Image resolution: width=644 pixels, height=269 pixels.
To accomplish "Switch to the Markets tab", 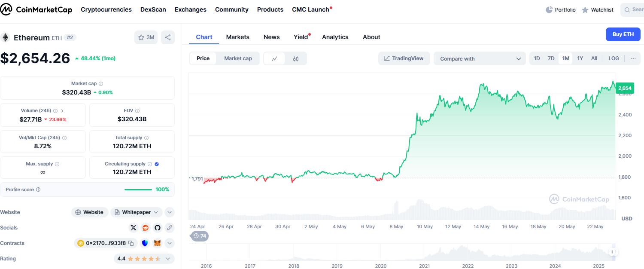I will tap(238, 37).
